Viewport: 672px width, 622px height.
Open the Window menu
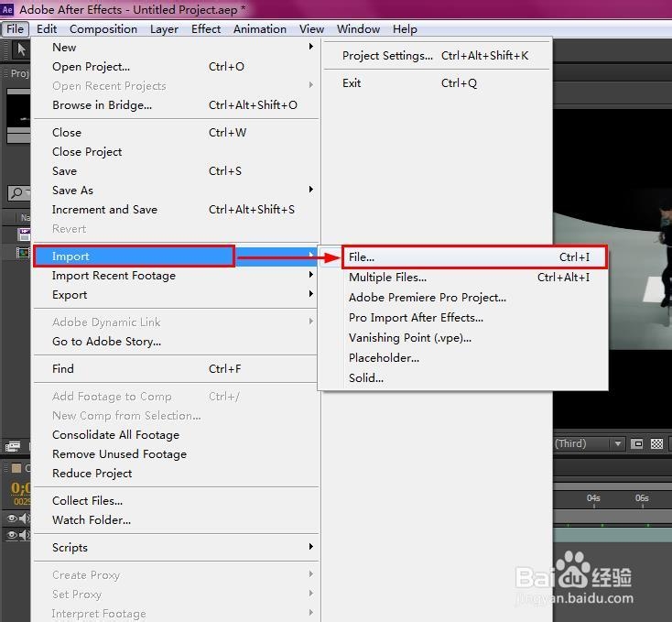(x=358, y=29)
